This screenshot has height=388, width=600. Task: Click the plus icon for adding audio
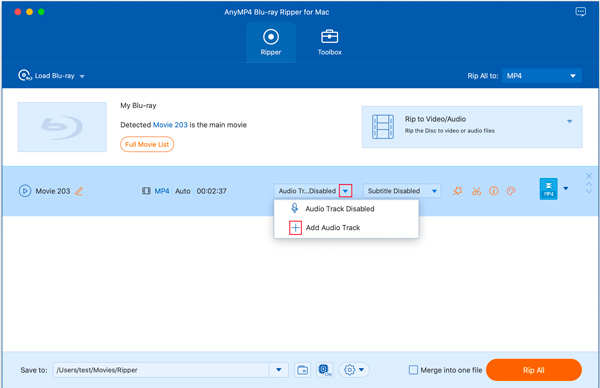pos(295,228)
